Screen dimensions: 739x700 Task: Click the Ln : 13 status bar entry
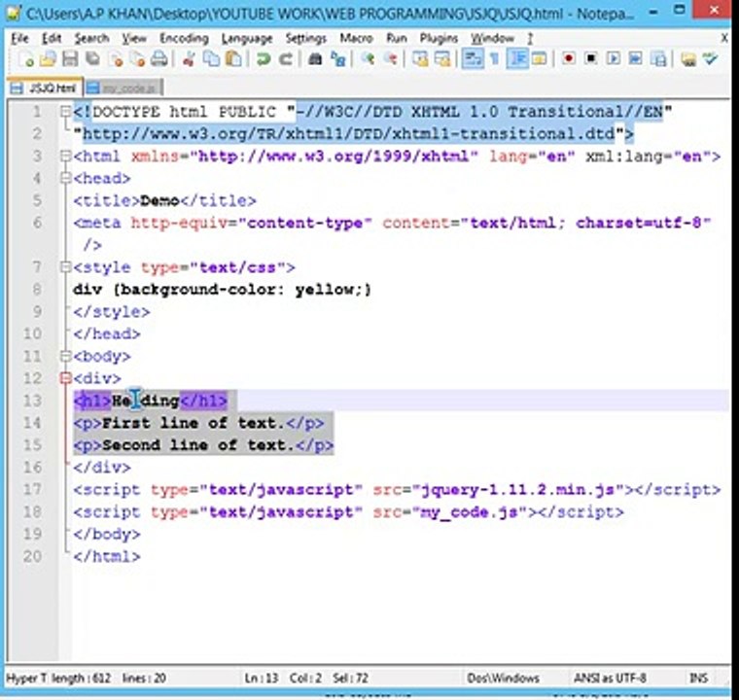[x=262, y=679]
